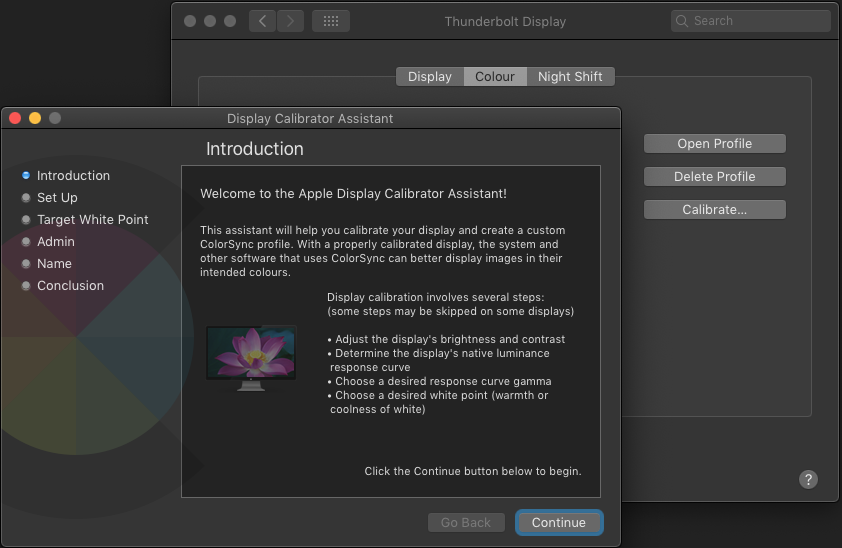Go forward in the Thunderbolt Display window
The image size is (842, 548).
point(291,21)
